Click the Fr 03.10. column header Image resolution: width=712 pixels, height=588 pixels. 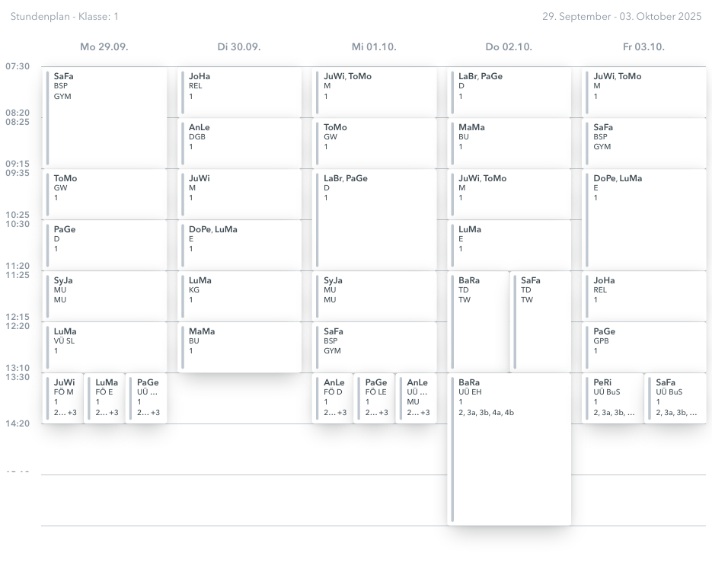643,46
